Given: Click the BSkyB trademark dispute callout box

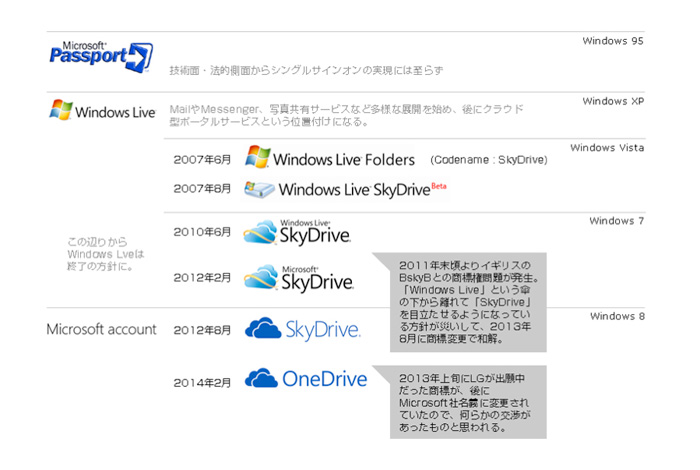Looking at the screenshot, I should [x=468, y=302].
